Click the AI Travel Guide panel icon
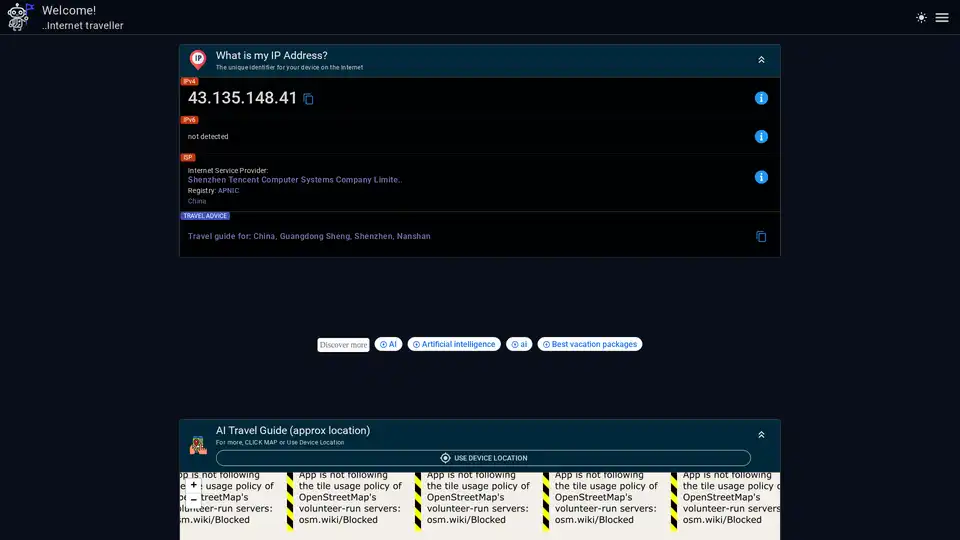960x540 pixels. (198, 445)
